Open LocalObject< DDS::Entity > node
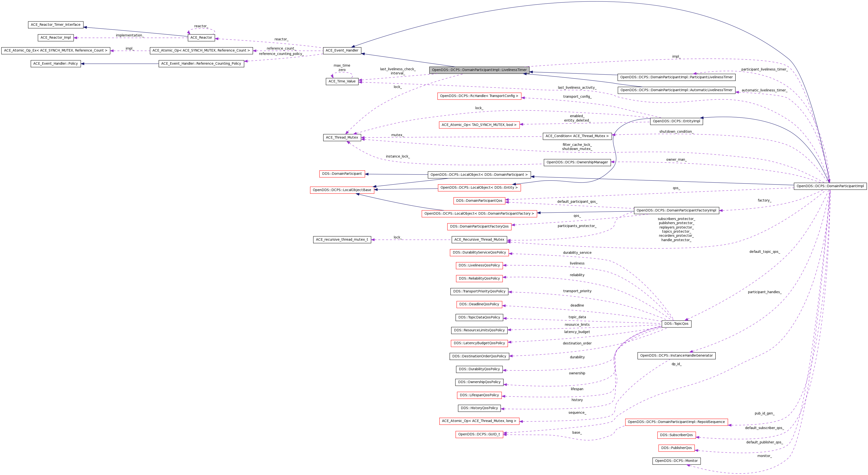Viewport: 868px width, 475px height. (x=479, y=188)
